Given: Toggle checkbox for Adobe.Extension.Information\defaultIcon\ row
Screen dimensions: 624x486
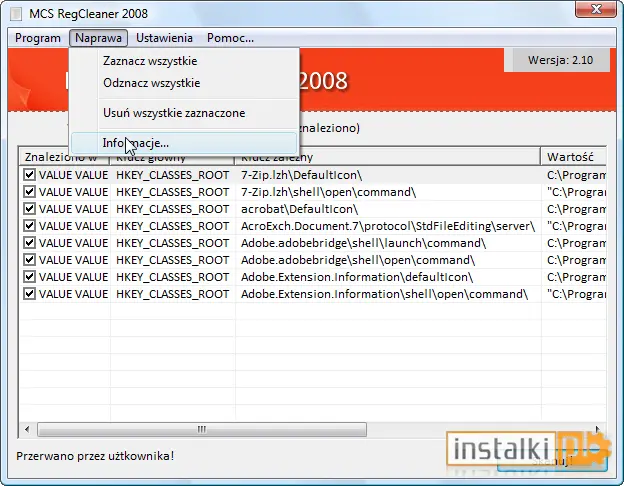Looking at the screenshot, I should pos(29,277).
